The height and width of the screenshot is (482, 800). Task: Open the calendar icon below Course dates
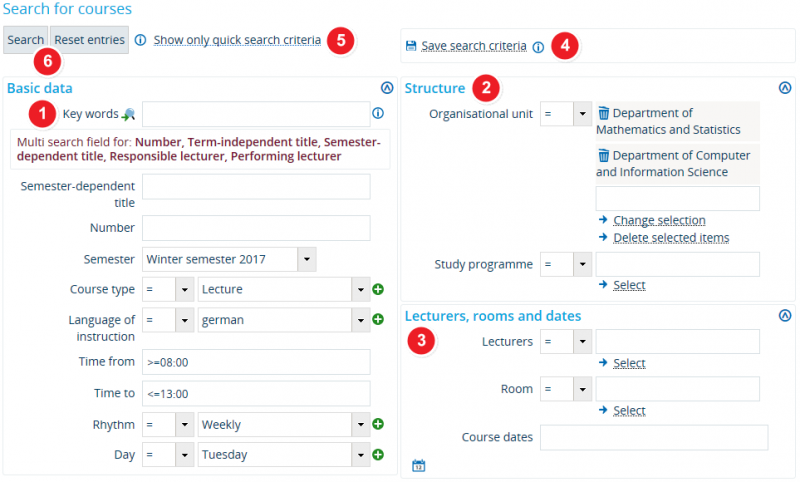[x=418, y=465]
